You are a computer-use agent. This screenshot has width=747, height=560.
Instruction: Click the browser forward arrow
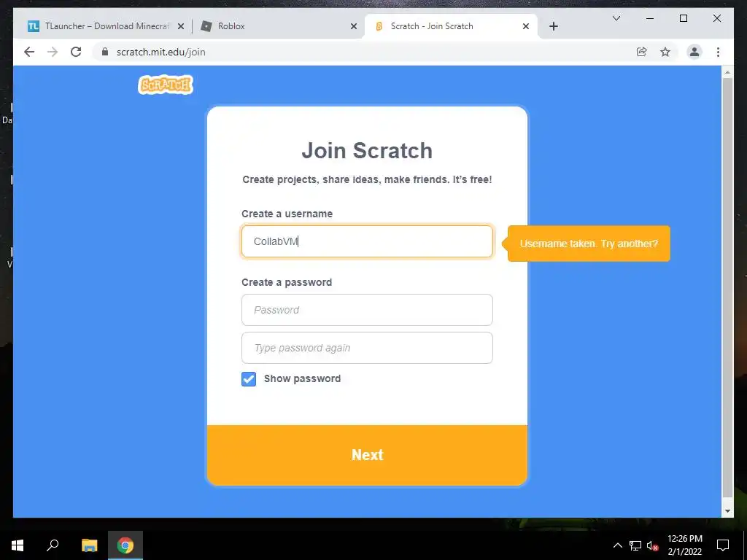53,52
